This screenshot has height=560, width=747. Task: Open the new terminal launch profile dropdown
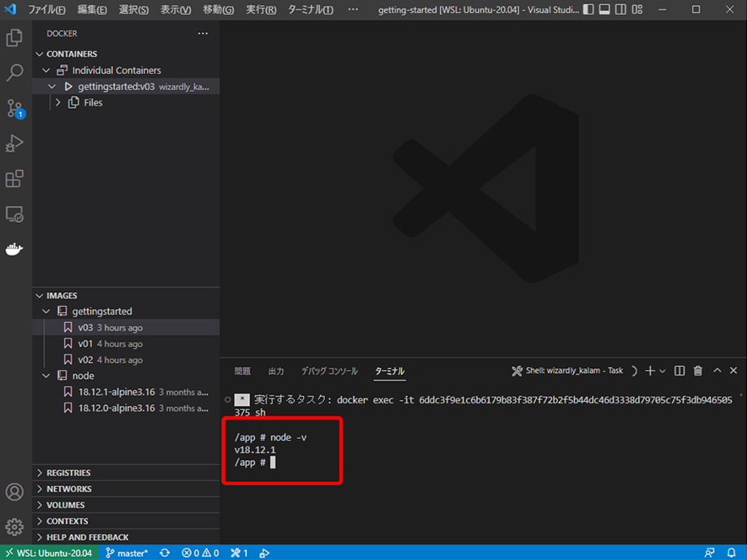pyautogui.click(x=663, y=371)
